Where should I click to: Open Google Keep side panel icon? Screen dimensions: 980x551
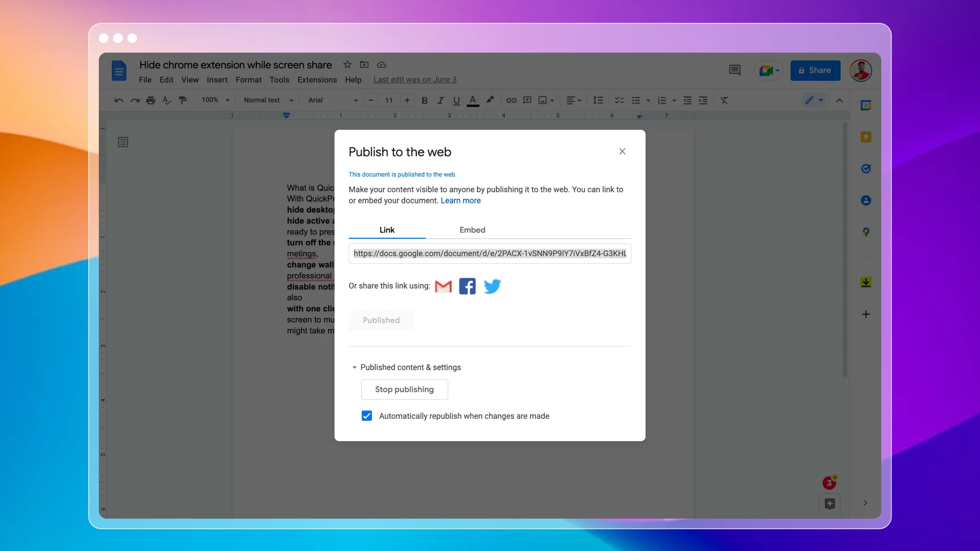click(866, 137)
